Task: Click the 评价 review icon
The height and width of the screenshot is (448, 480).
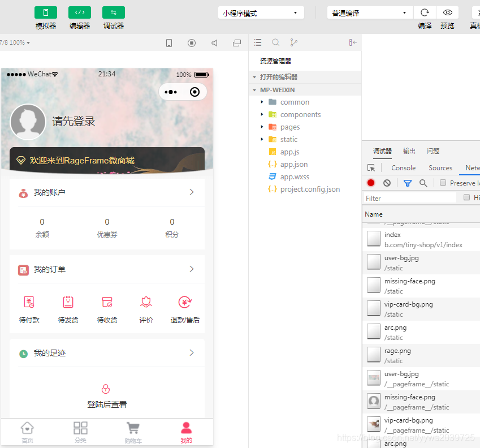Action: [x=146, y=302]
